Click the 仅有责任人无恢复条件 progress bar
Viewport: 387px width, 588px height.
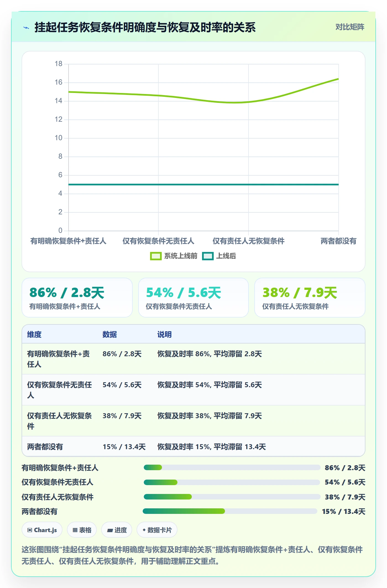(232, 497)
